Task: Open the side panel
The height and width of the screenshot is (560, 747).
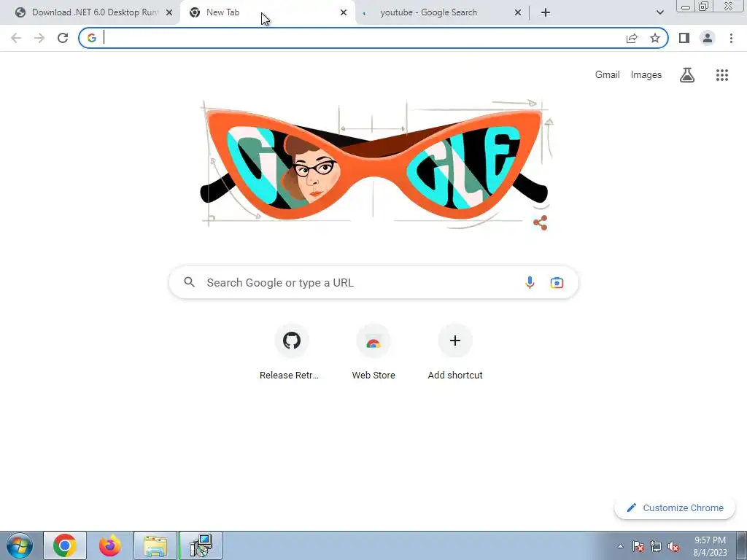Action: [684, 38]
